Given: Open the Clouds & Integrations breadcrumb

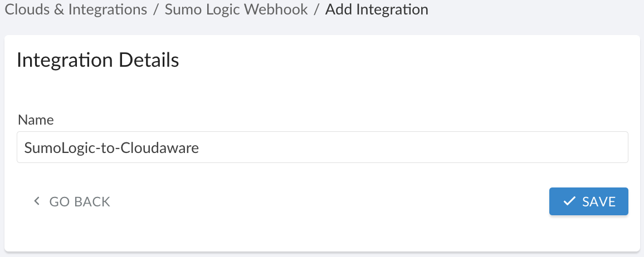Looking at the screenshot, I should (x=76, y=10).
